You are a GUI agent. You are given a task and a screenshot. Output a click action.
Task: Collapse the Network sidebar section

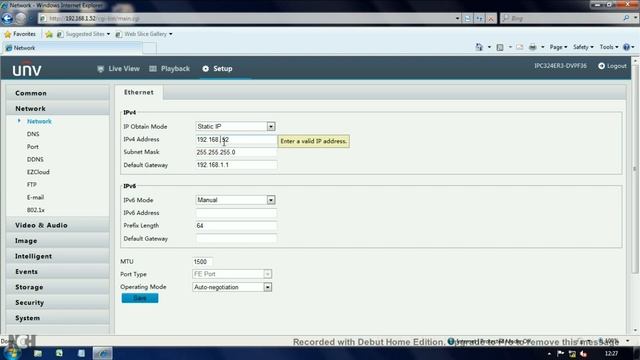(x=58, y=109)
